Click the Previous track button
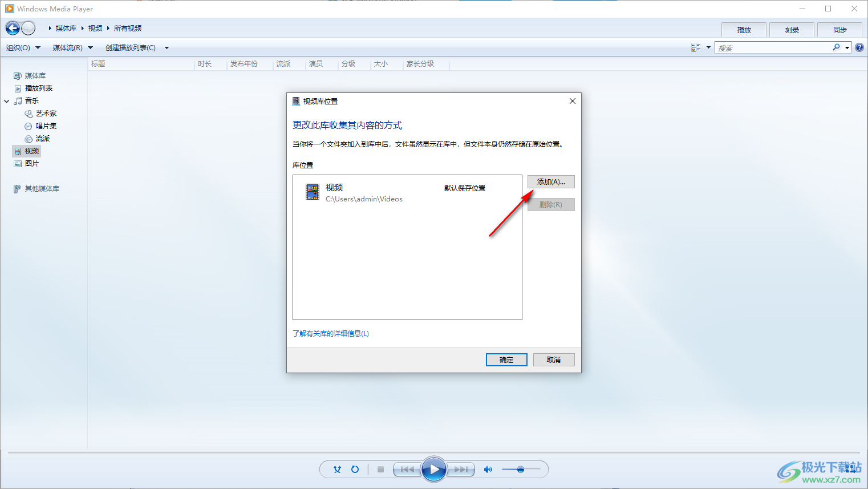The height and width of the screenshot is (489, 868). [407, 470]
